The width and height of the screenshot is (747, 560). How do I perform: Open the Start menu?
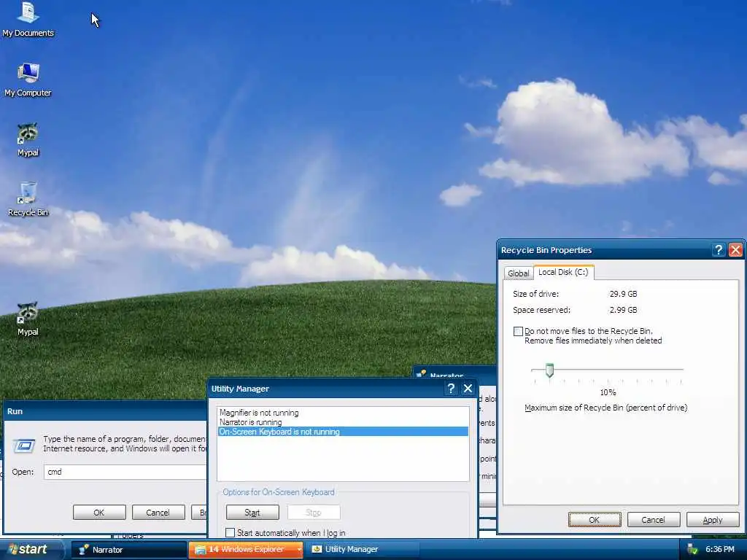coord(31,550)
